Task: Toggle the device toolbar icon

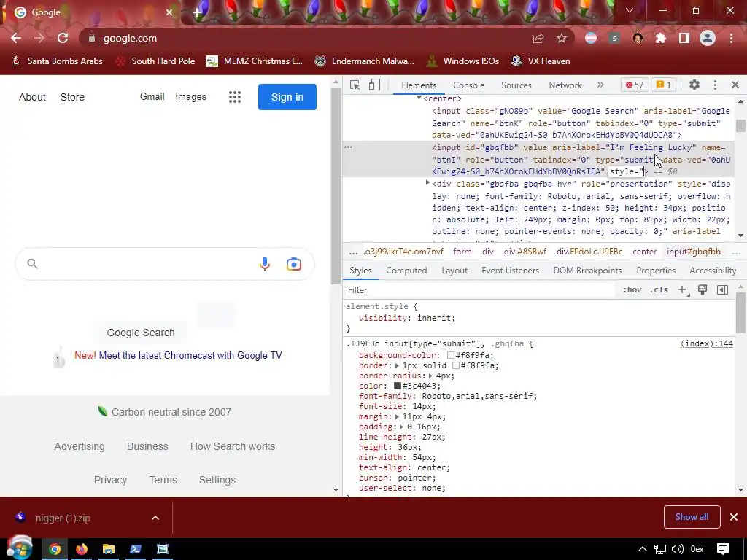Action: click(x=374, y=85)
